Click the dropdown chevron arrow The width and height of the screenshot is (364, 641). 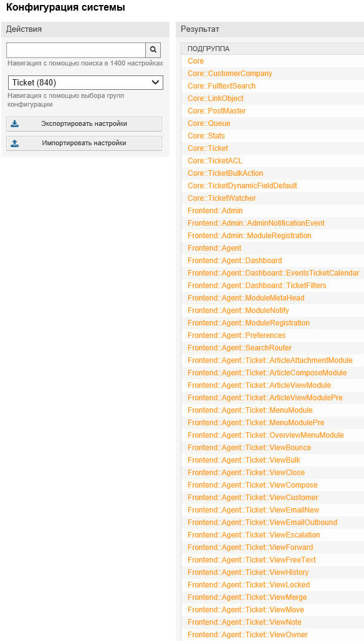[155, 82]
